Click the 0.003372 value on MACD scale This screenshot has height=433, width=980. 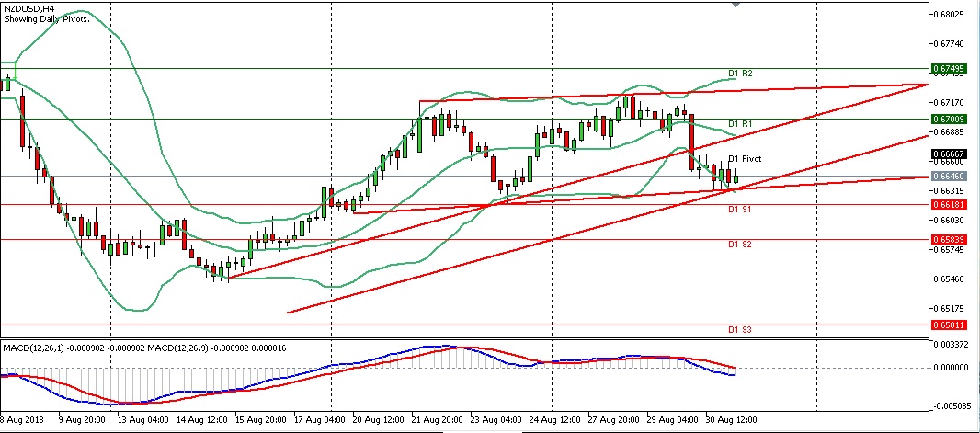[x=951, y=345]
